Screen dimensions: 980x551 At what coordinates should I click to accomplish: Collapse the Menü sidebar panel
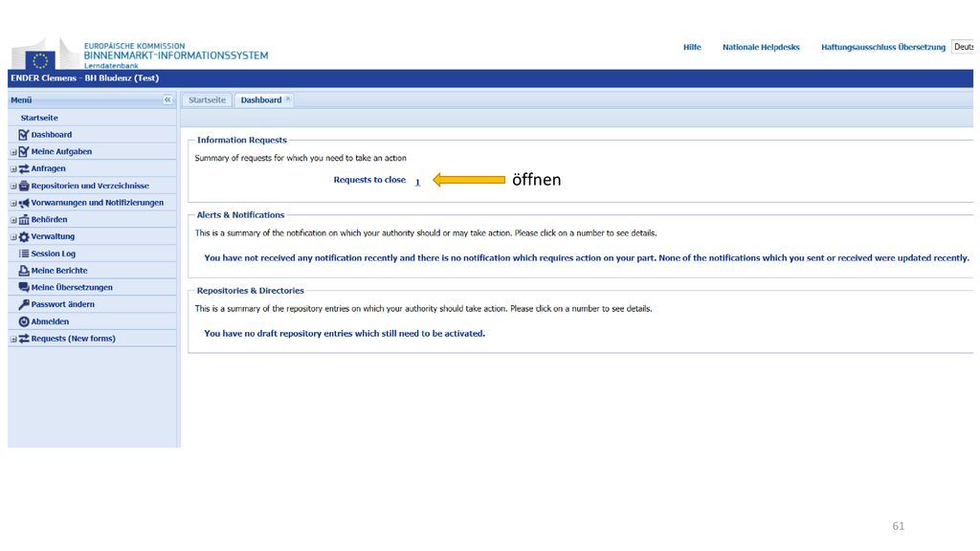click(x=167, y=99)
